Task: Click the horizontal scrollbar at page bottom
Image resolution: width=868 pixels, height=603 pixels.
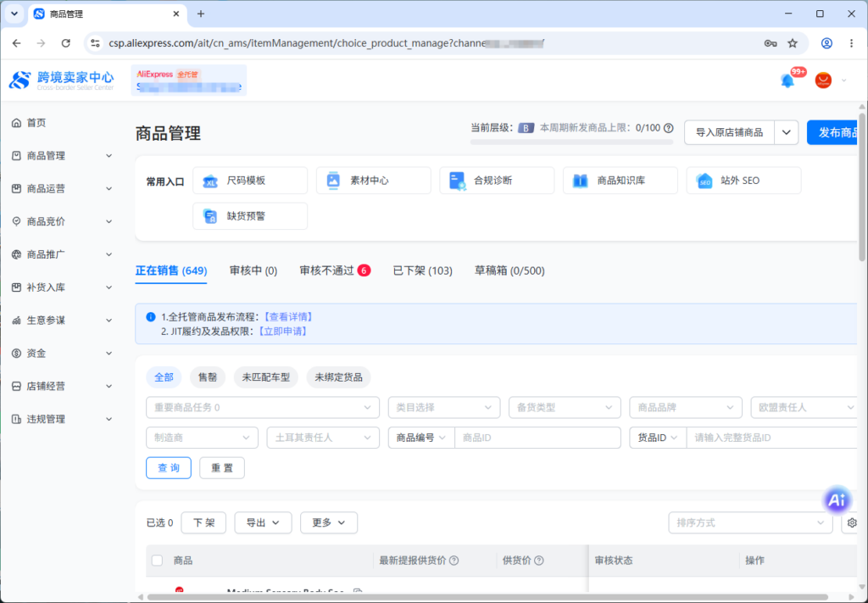Action: pos(487,597)
